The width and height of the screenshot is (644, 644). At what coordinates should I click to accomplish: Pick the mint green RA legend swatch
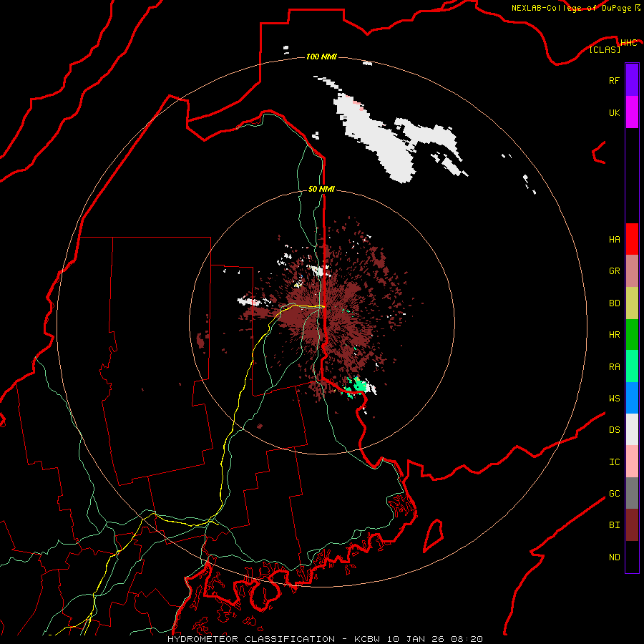pos(632,366)
